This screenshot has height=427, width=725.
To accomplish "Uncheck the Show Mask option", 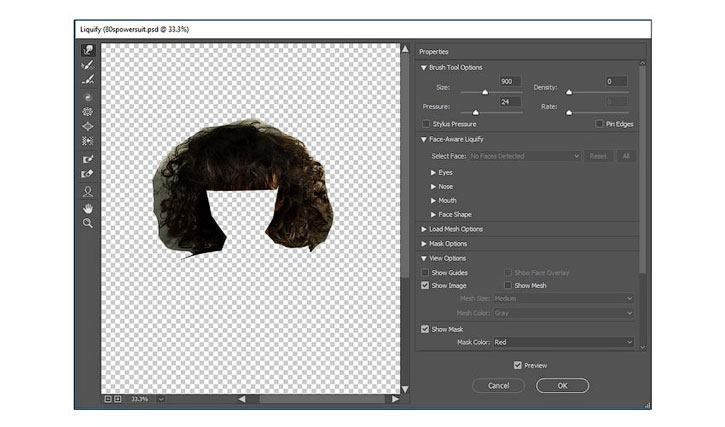I will click(x=425, y=329).
